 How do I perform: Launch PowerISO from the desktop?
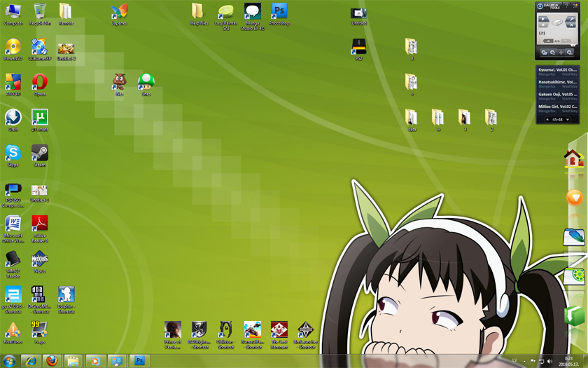pyautogui.click(x=13, y=50)
